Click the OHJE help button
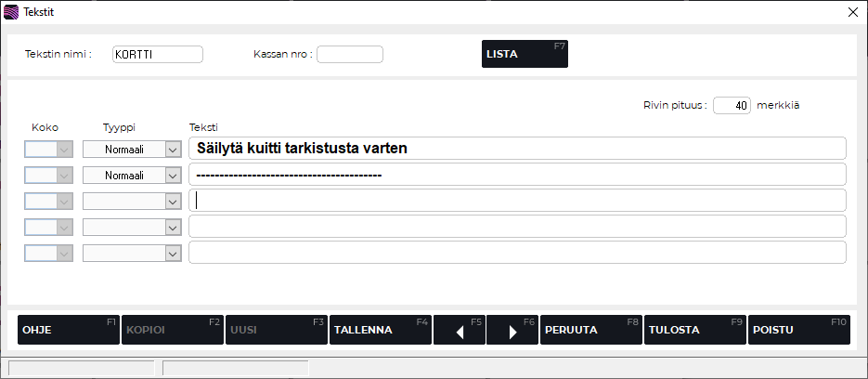This screenshot has height=379, width=868. coord(68,330)
